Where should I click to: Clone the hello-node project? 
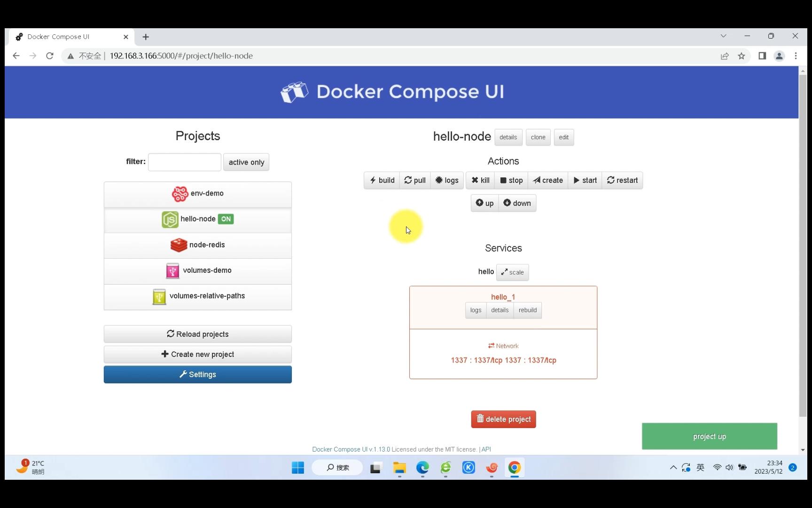pos(538,137)
